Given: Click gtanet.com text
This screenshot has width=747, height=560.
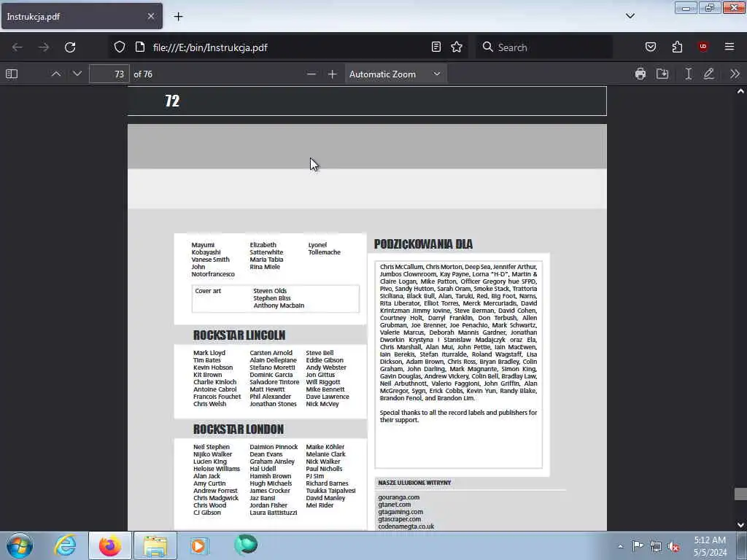Looking at the screenshot, I should click(395, 505).
